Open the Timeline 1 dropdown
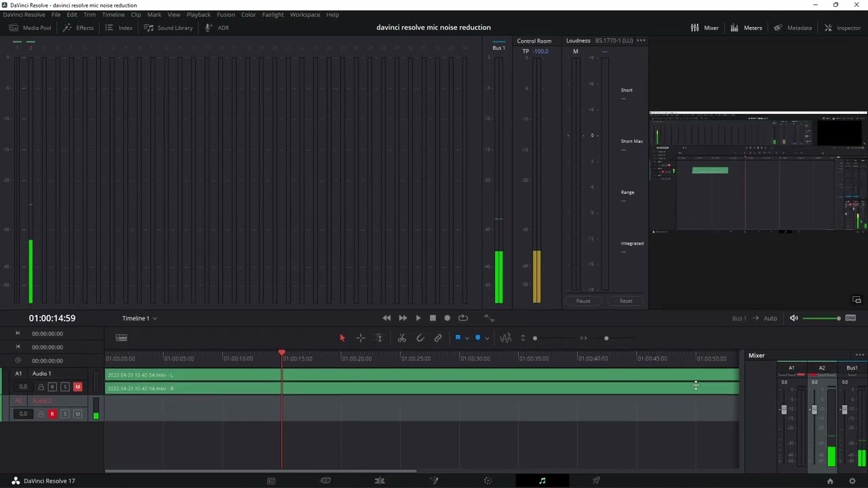The height and width of the screenshot is (488, 868). click(139, 318)
